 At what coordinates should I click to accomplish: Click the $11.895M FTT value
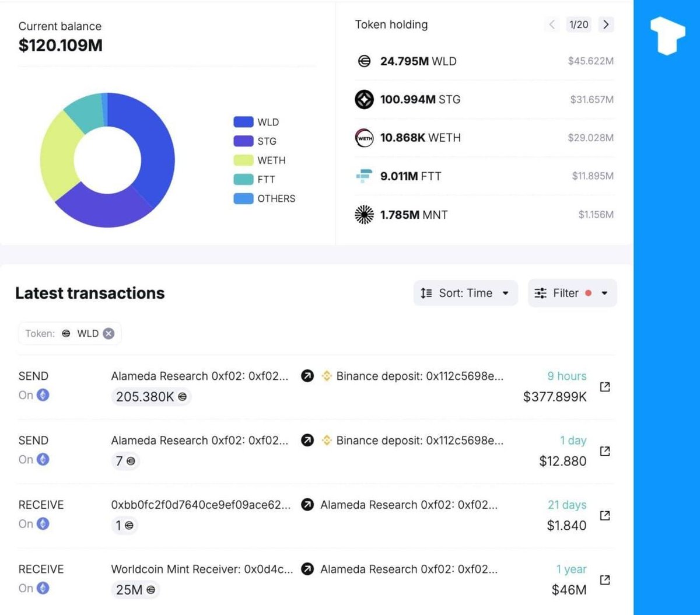(593, 176)
